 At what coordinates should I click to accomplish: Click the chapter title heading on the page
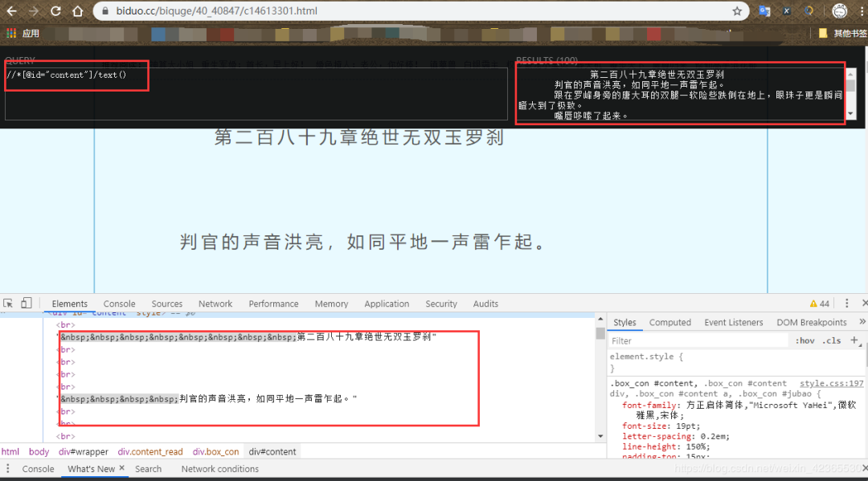359,137
